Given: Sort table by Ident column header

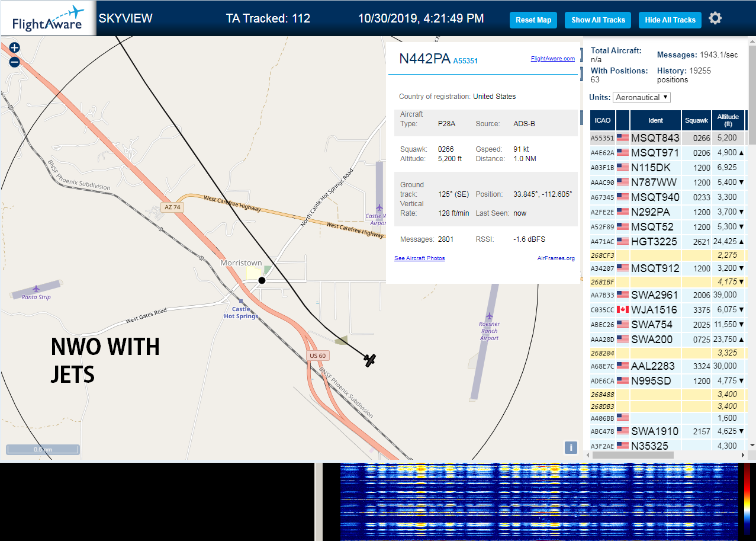Looking at the screenshot, I should [x=655, y=120].
